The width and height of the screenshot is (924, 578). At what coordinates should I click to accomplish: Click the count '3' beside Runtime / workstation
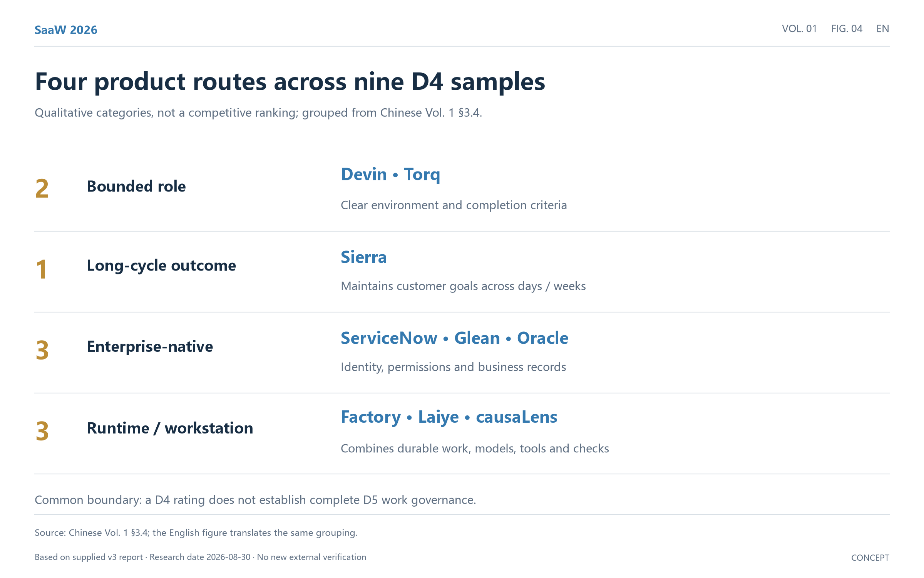coord(42,431)
